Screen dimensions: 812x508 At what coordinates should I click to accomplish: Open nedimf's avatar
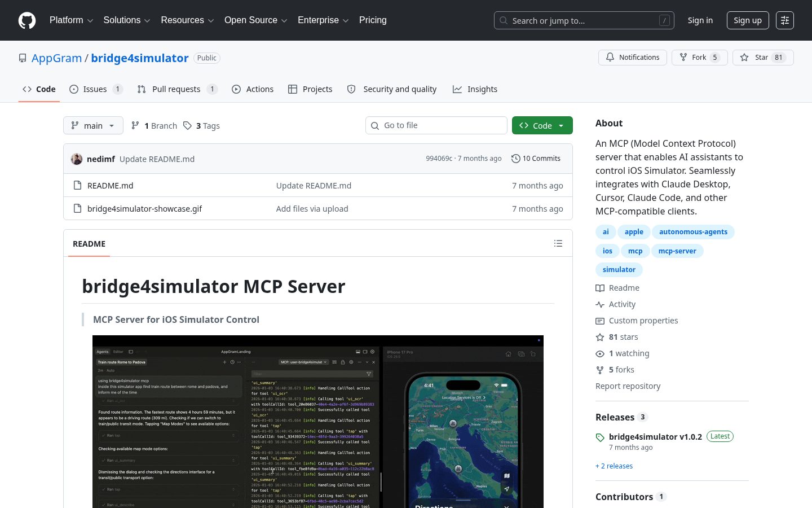coord(77,159)
